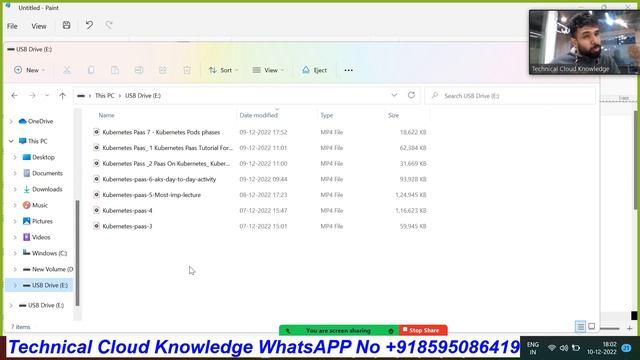Sort by the Name column header
The width and height of the screenshot is (640, 360).
pos(106,116)
